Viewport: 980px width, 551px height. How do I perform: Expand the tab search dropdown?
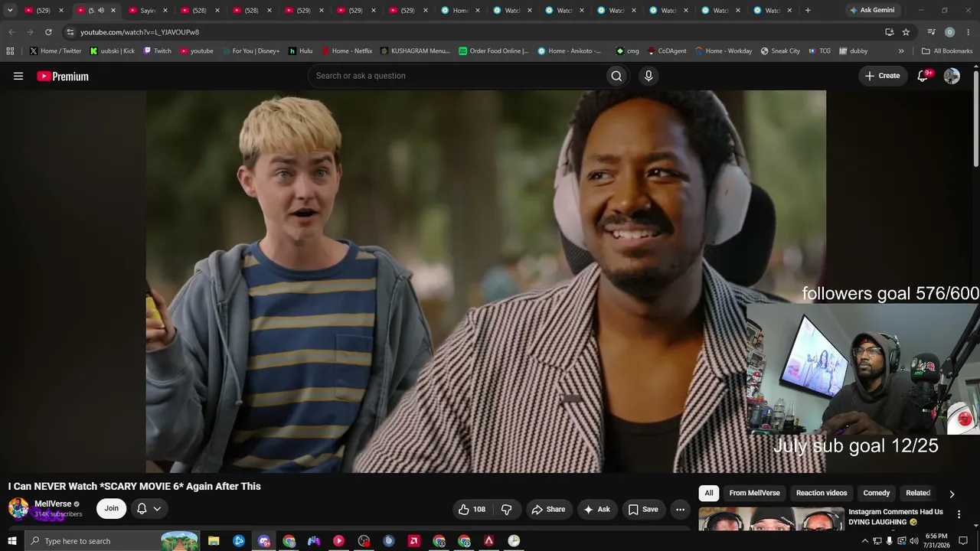coord(10,11)
